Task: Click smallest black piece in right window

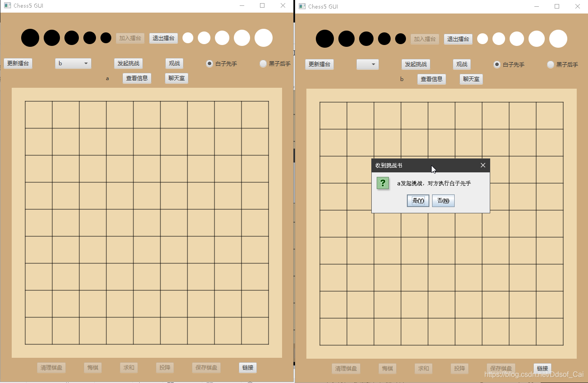Action: tap(401, 39)
